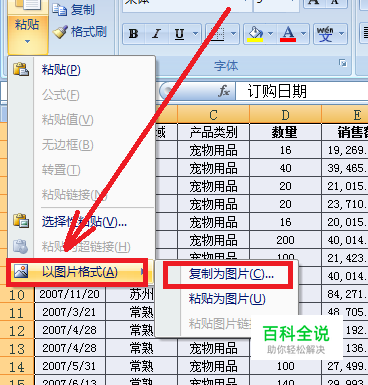The image size is (368, 385).
Task: Click quantity cell 40
Action: click(285, 168)
